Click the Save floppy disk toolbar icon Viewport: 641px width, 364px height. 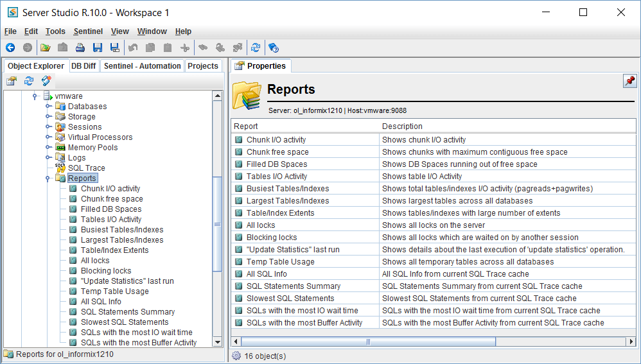tap(98, 48)
